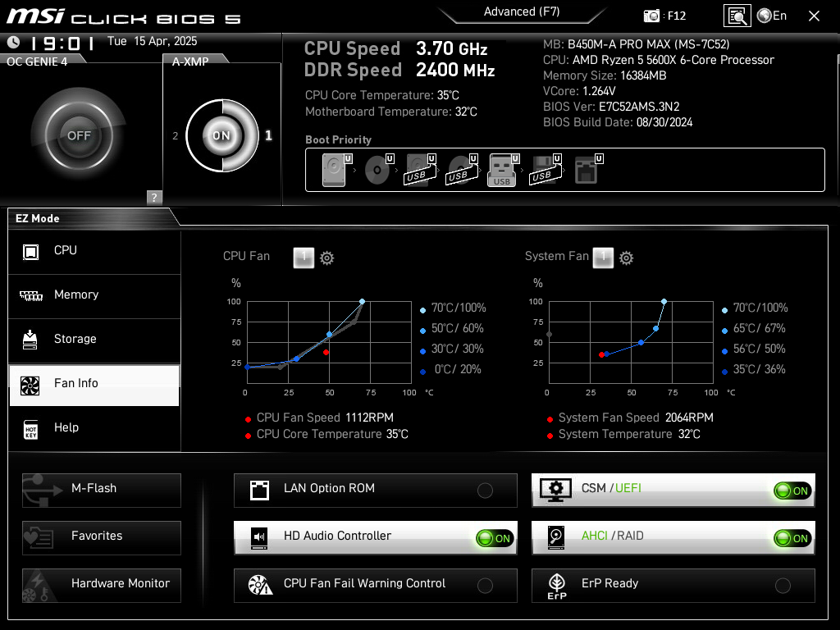Viewport: 840px width, 630px height.
Task: Switch the AHCI/RAID ON toggle
Action: pos(792,538)
